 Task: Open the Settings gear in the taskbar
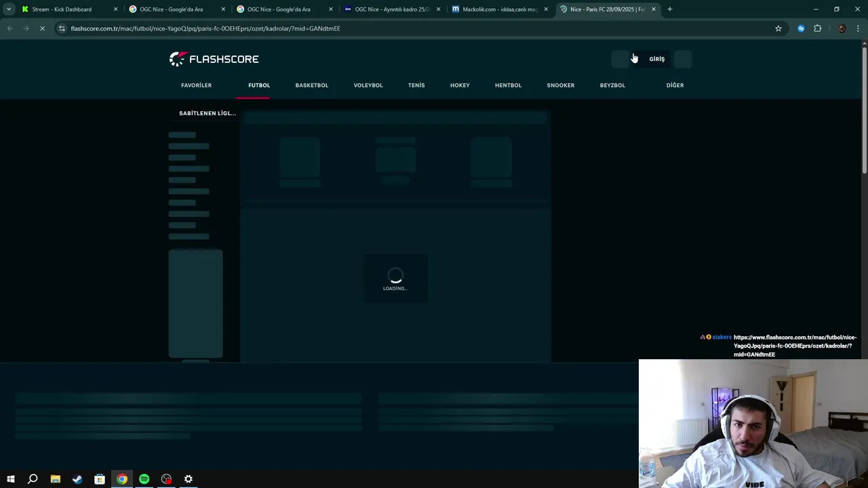click(189, 479)
